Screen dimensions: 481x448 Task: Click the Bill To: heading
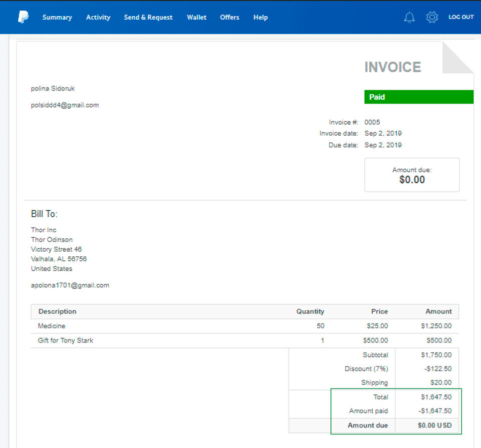(44, 214)
